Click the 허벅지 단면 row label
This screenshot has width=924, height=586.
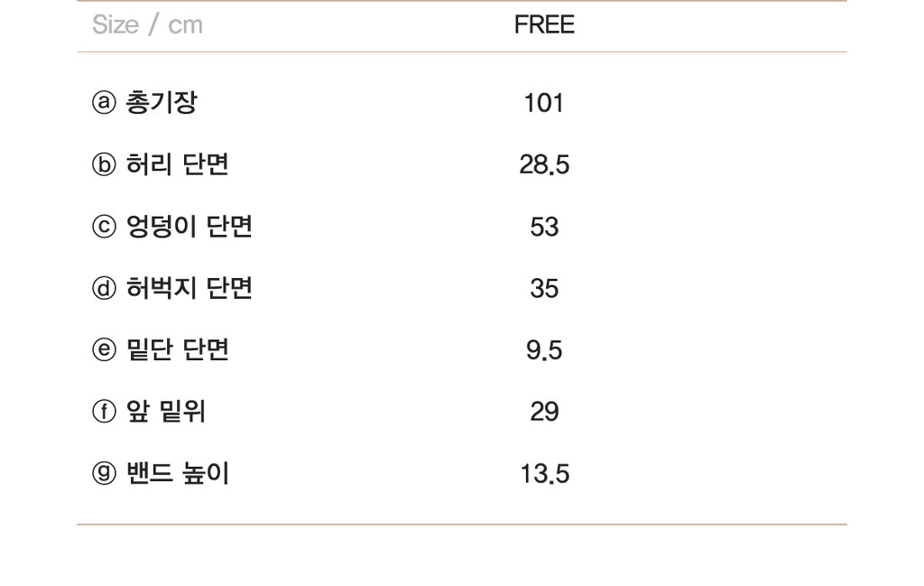pos(189,288)
